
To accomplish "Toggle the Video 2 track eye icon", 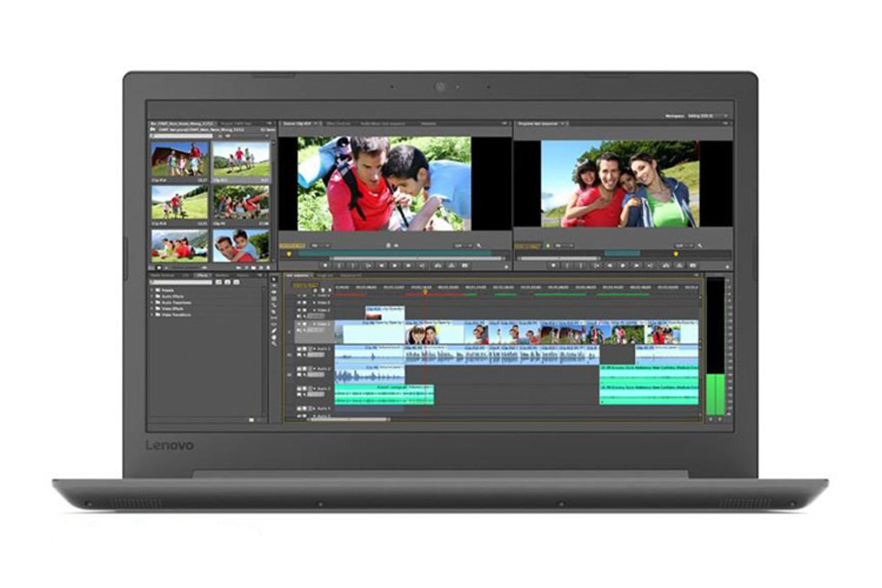I will point(299,310).
